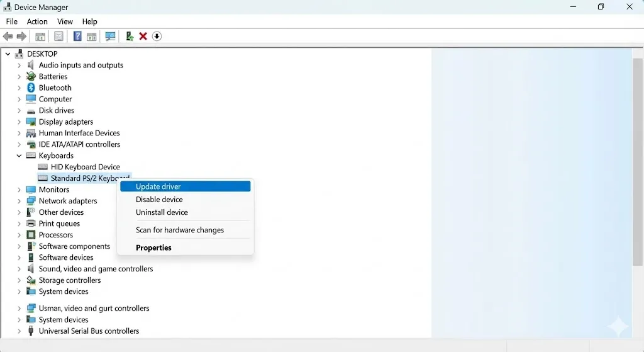Click the Scan for hardware changes monitor icon
The image size is (644, 352).
(x=111, y=37)
